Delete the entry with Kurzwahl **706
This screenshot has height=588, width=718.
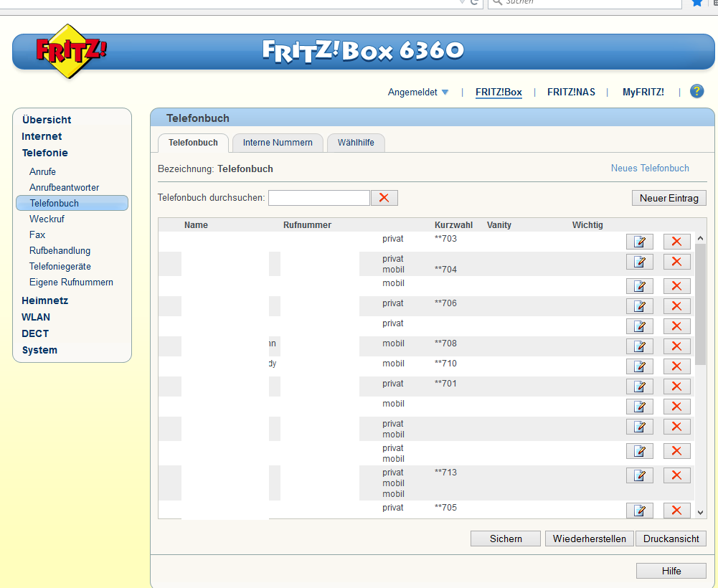pos(676,306)
